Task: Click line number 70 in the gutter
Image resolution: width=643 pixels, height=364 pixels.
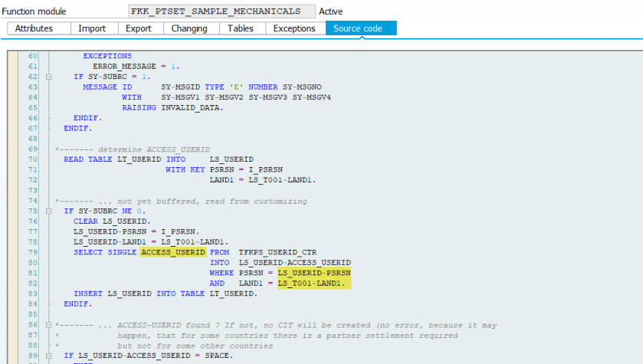Action: [x=33, y=159]
